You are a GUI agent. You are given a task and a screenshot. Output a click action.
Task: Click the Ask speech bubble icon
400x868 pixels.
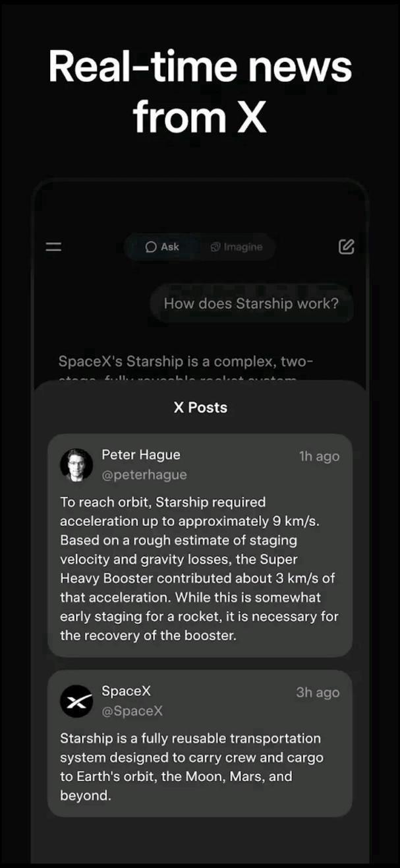click(151, 247)
